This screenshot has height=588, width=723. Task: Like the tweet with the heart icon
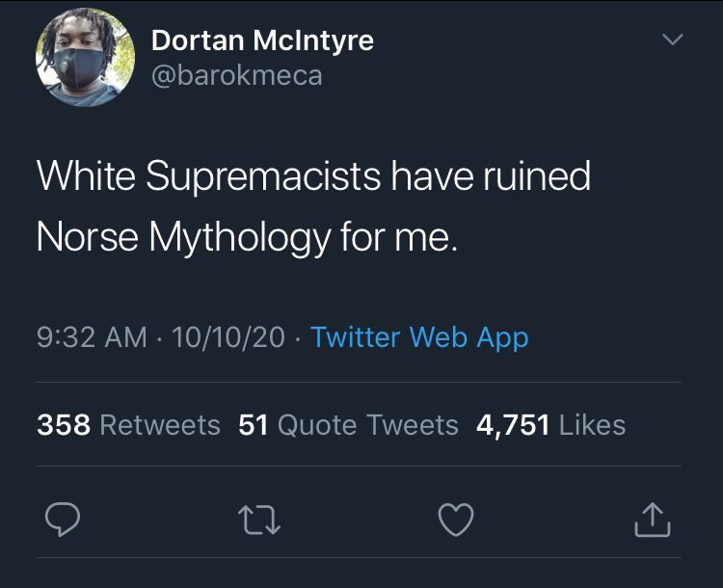456,521
